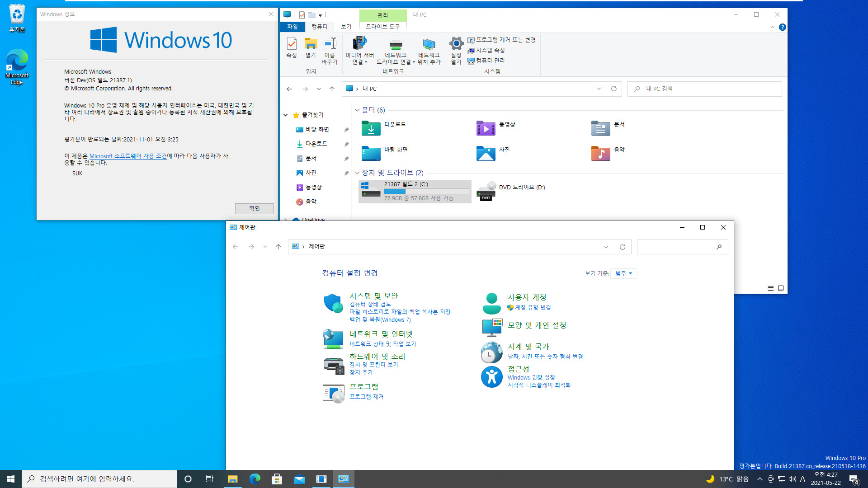Click 컴퓨터 관리 in ribbon
868x488 pixels.
pos(486,61)
